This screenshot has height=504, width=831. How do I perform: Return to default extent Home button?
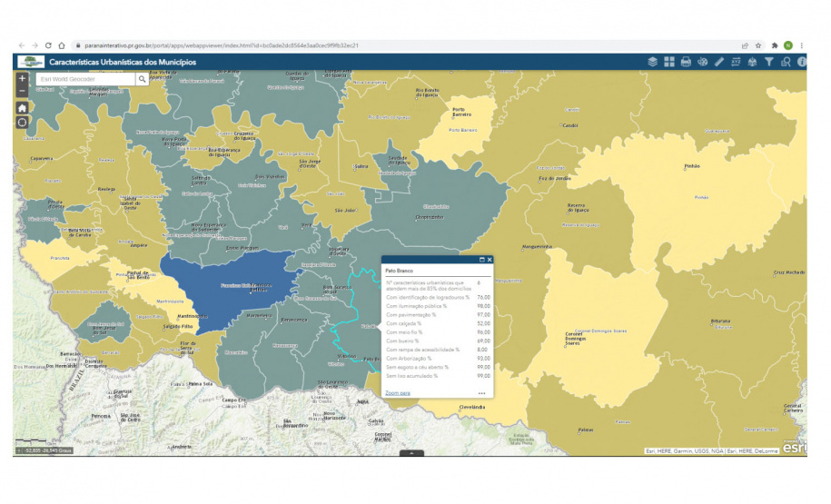click(23, 107)
